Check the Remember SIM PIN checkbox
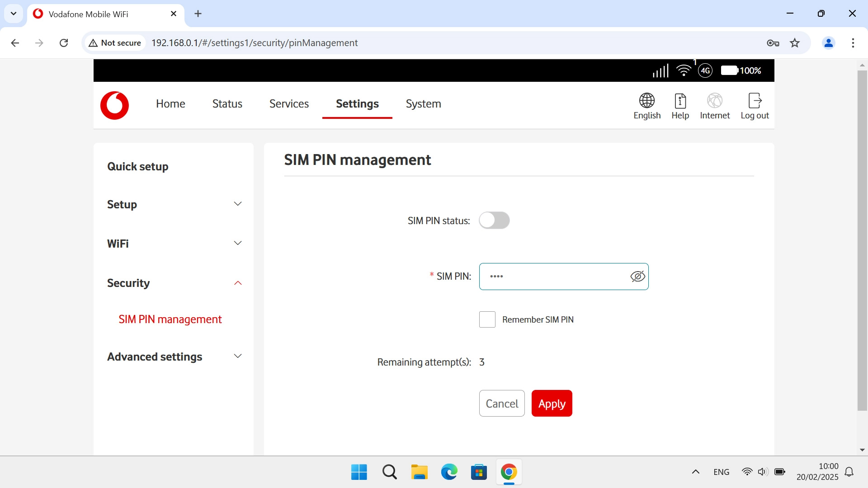This screenshot has width=868, height=488. [487, 319]
